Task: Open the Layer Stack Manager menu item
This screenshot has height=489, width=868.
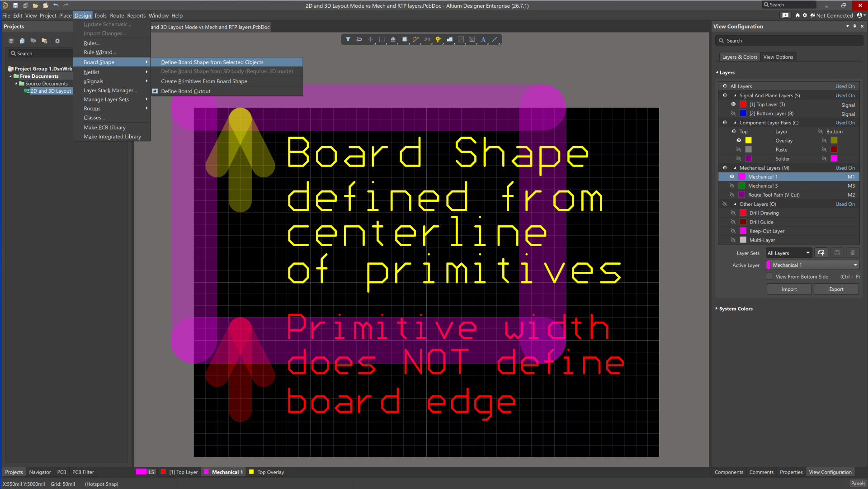Action: 112,90
